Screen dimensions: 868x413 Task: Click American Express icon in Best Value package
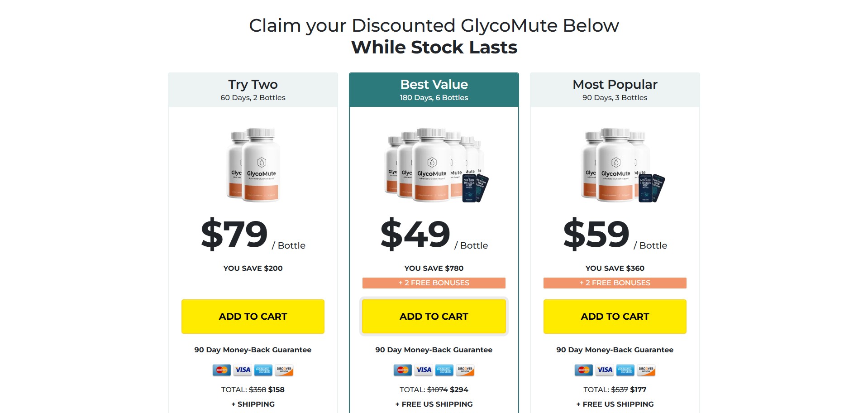444,370
